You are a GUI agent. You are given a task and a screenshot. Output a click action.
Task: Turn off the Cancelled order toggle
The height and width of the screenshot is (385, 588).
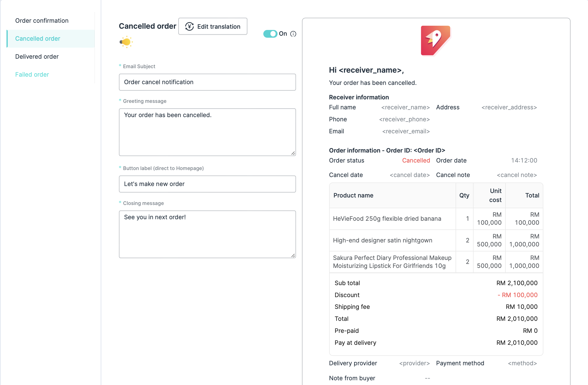point(270,34)
